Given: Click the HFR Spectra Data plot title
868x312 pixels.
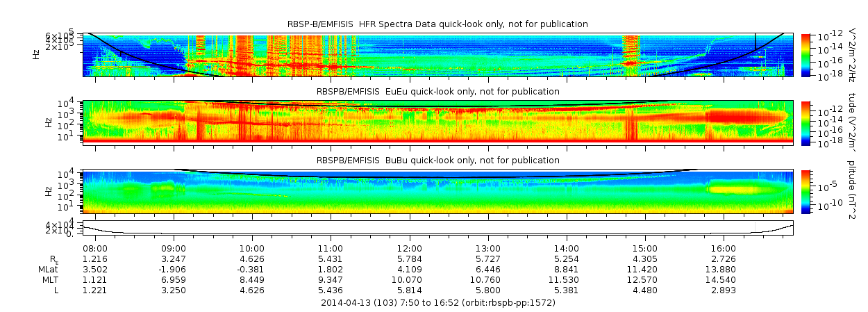Looking at the screenshot, I should coord(437,24).
